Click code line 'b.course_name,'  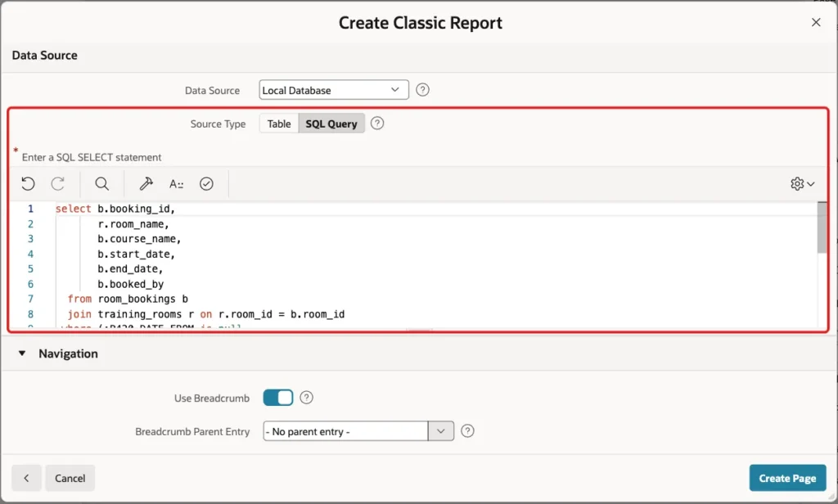pos(139,239)
